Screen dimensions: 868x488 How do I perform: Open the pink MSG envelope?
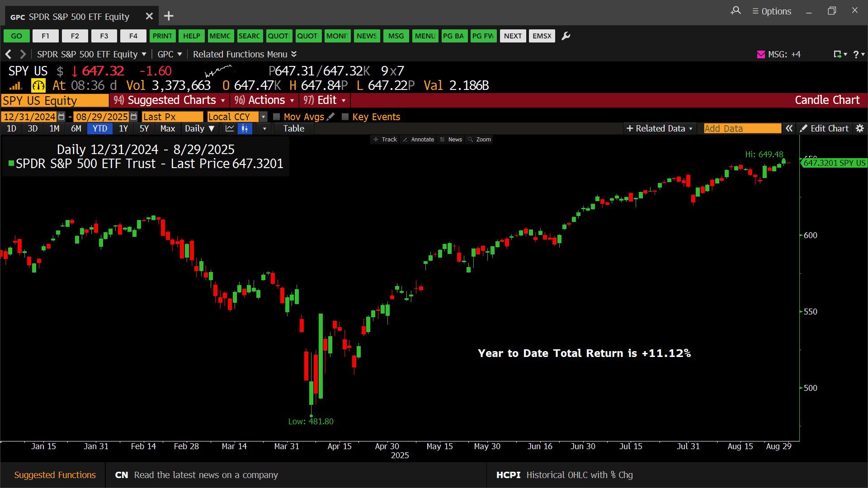[761, 55]
